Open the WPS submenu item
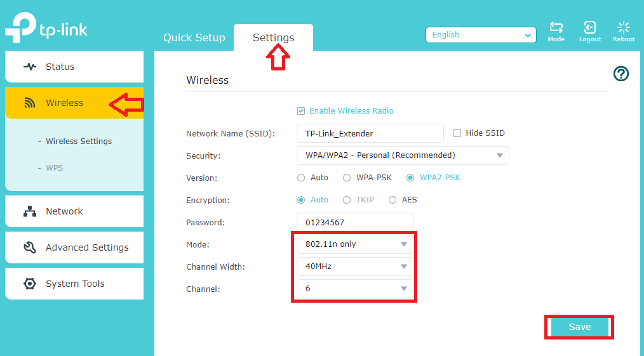This screenshot has height=356, width=644. point(54,168)
